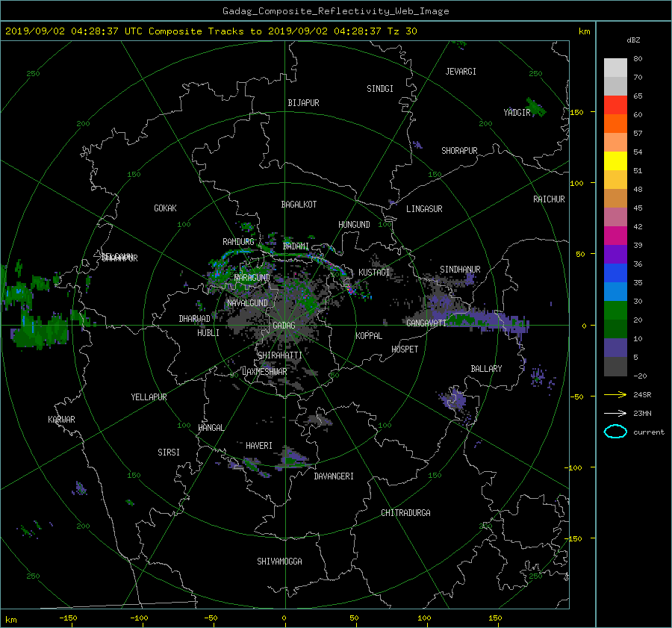Click the CHITRADURGA city label
The image size is (672, 628).
405,513
